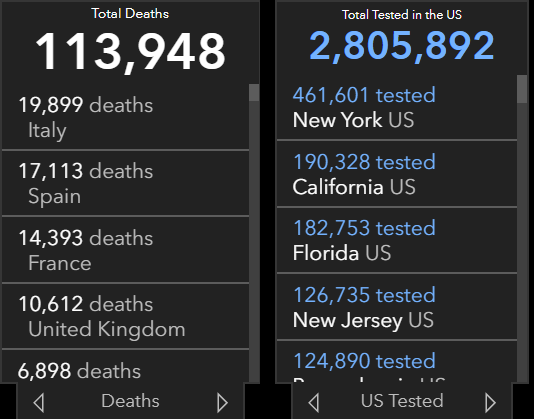Choose the United Kingdom 10,612 deaths row
Image resolution: width=534 pixels, height=419 pixels.
pyautogui.click(x=125, y=316)
